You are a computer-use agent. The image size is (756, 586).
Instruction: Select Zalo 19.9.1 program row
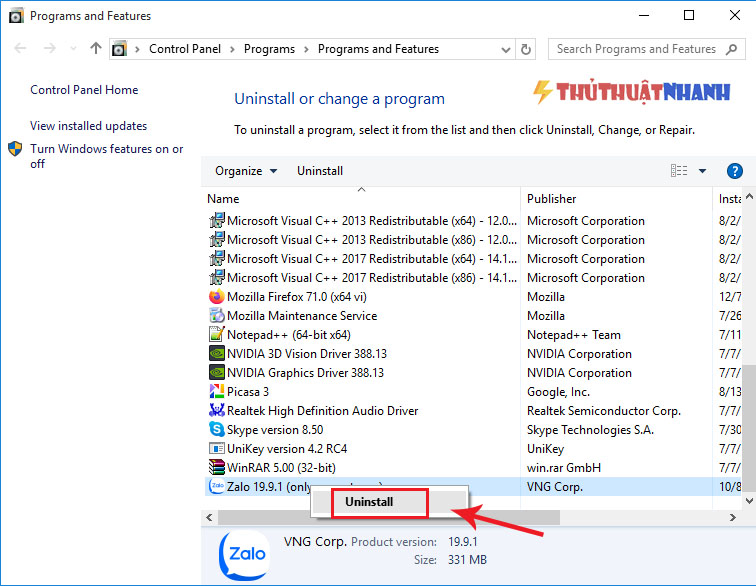coord(472,486)
